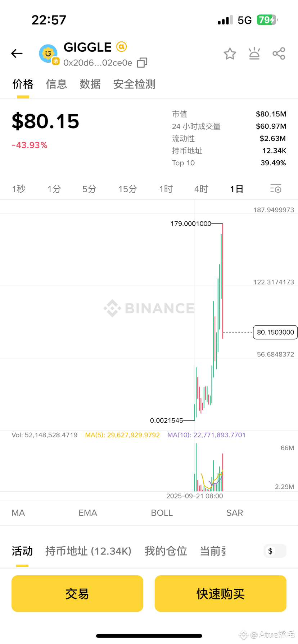
Task: Enable the BOLL indicator
Action: [162, 513]
